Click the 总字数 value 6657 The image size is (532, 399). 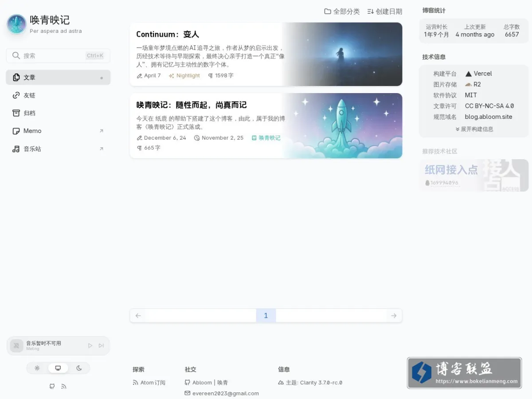point(512,35)
